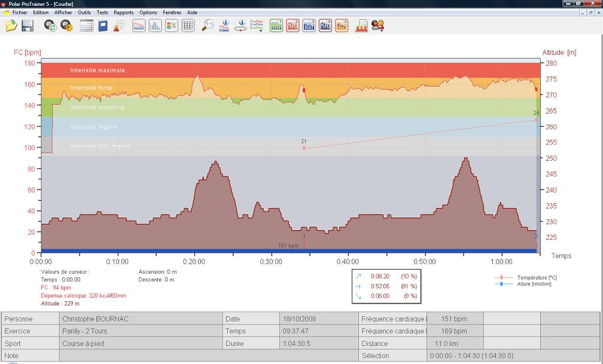Click the Durée value 1:04:30.5

pos(319,343)
